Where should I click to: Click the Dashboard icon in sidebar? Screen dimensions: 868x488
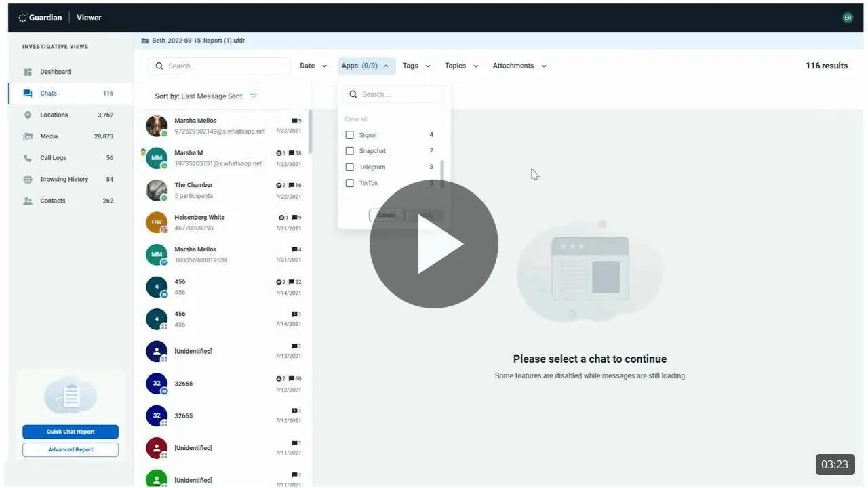28,72
